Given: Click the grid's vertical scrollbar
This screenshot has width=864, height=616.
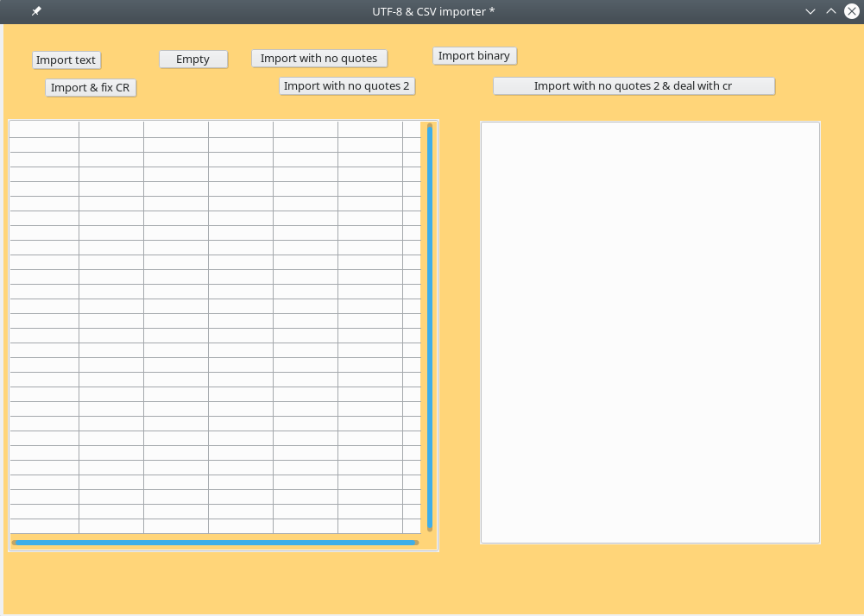Looking at the screenshot, I should (430, 328).
